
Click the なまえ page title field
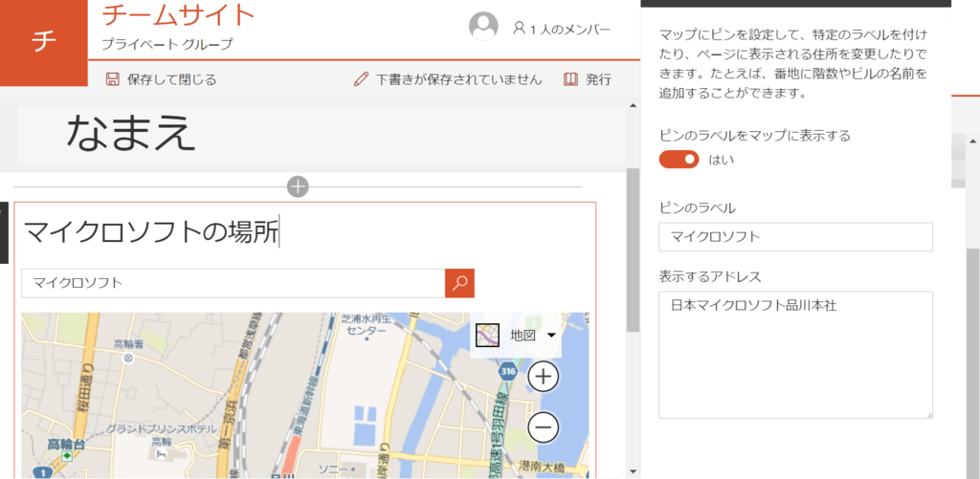coord(322,134)
